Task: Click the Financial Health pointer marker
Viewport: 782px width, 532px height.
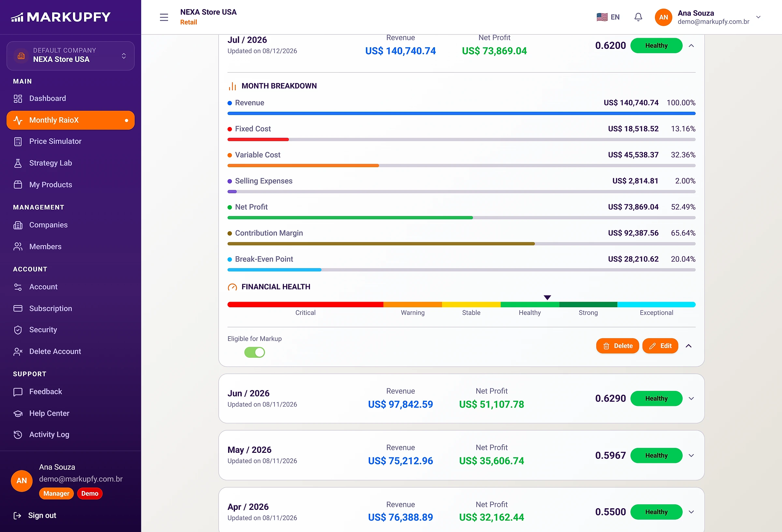Action: [547, 297]
